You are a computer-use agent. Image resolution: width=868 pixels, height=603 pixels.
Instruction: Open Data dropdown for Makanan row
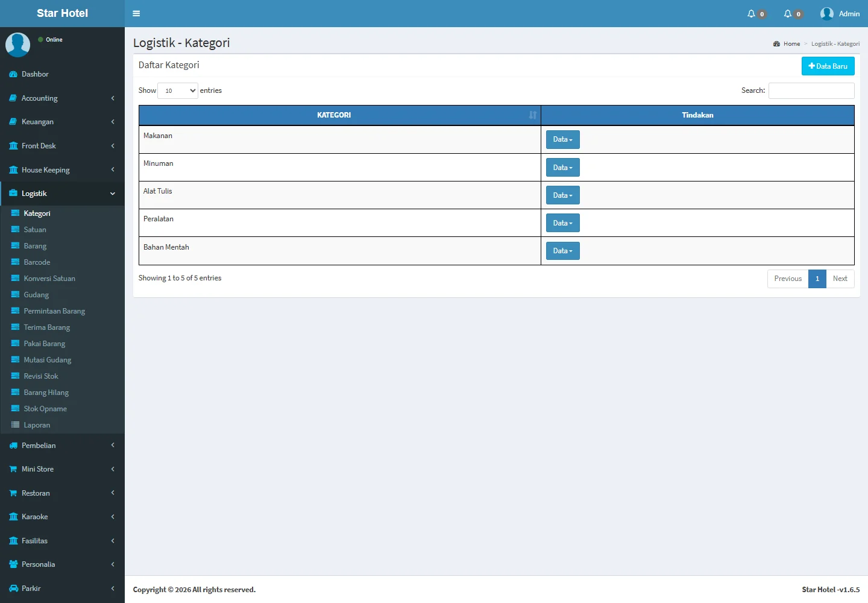562,139
